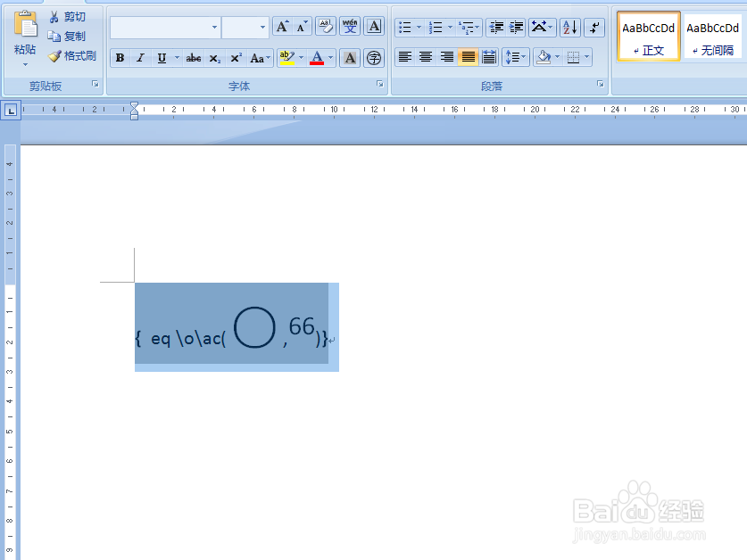Open Font dialog launcher

click(379, 85)
